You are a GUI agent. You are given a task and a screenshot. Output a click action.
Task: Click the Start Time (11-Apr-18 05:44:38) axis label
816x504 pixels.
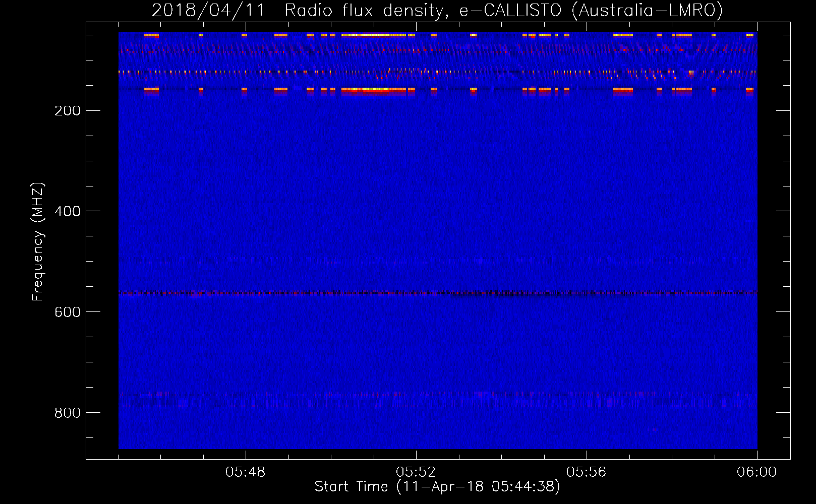tap(437, 487)
